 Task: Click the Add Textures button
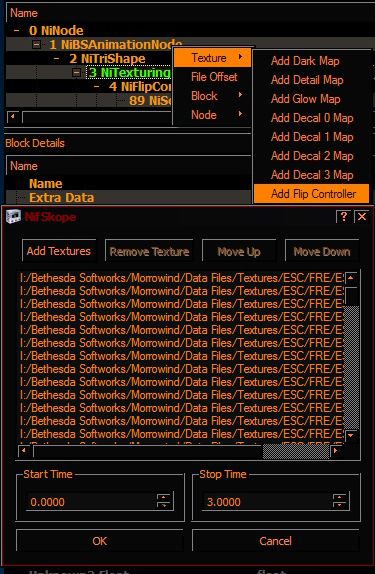coord(59,251)
